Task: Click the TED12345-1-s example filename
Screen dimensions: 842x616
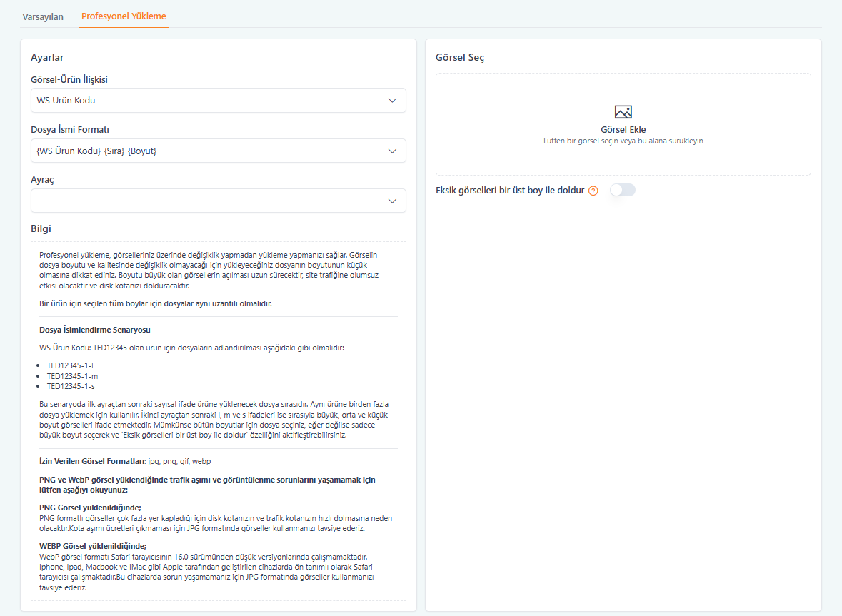Action: point(71,386)
